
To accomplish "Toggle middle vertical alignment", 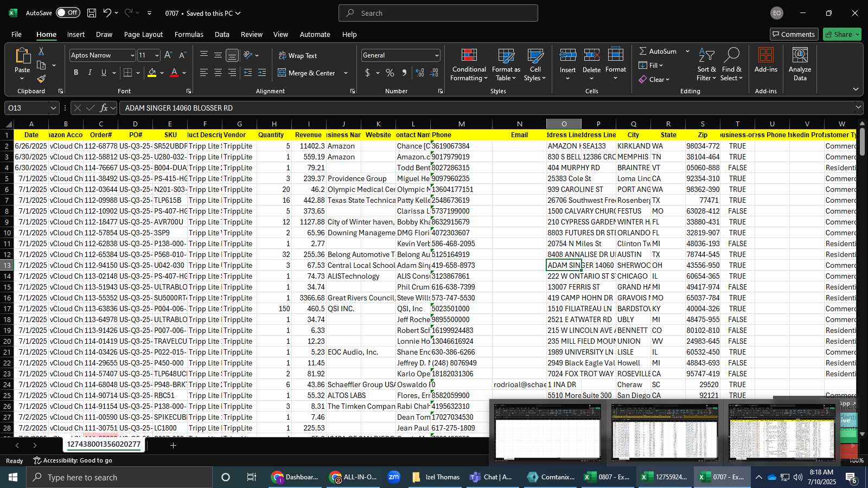I will pyautogui.click(x=218, y=55).
